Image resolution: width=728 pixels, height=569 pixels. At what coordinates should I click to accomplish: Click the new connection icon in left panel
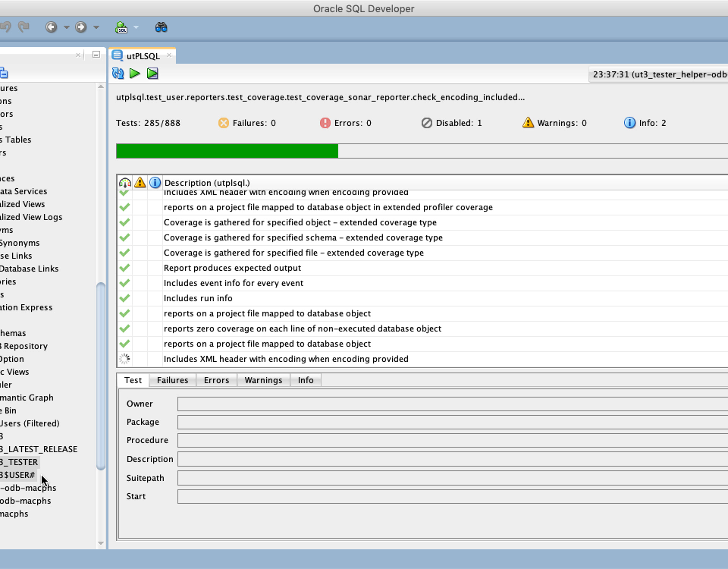pyautogui.click(x=4, y=73)
